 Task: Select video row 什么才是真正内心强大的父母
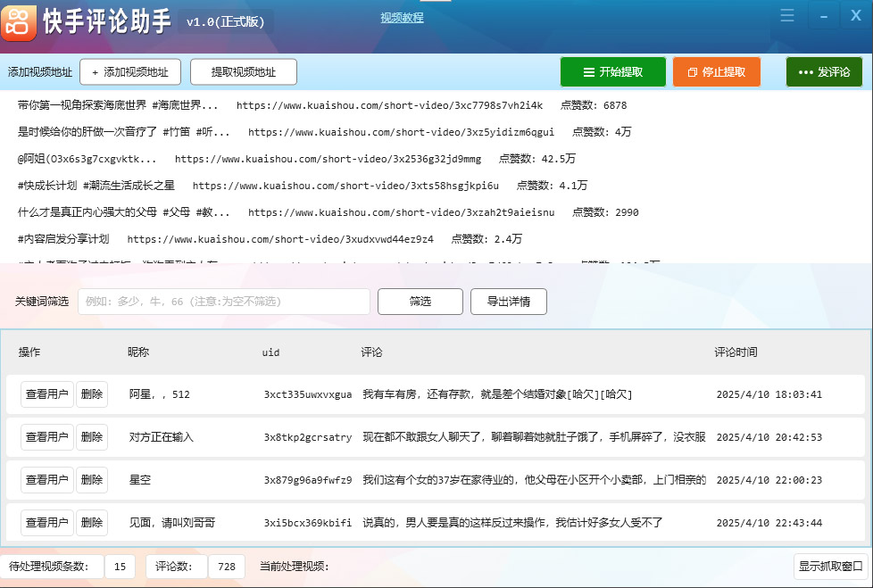click(x=328, y=212)
